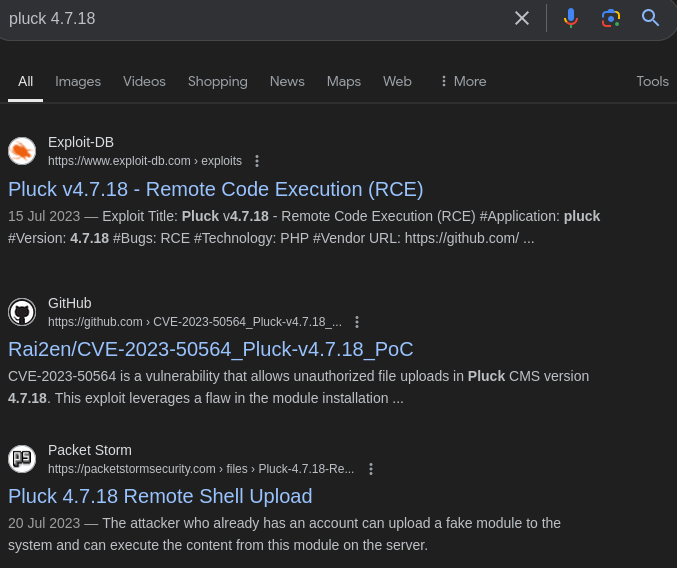This screenshot has height=568, width=677.
Task: Click the Packet Storm site favicon
Action: click(22, 459)
